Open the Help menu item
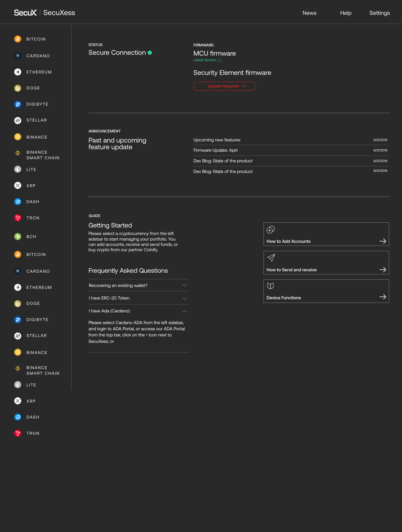 [x=346, y=13]
